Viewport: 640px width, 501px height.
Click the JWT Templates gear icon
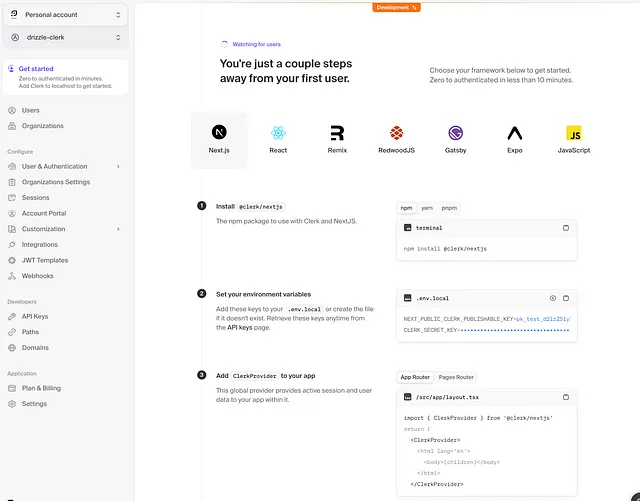tap(12, 260)
